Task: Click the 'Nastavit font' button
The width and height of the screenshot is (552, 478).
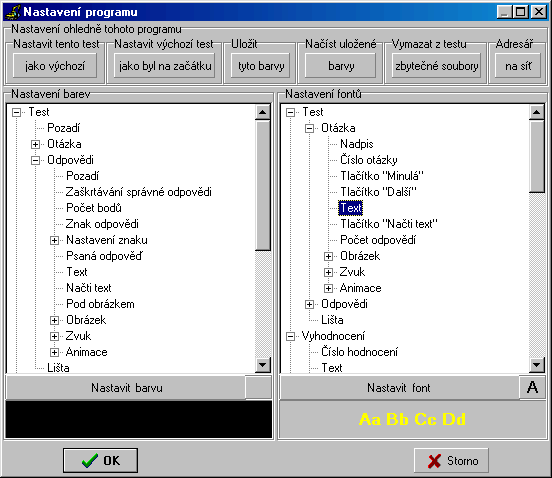Action: pyautogui.click(x=399, y=388)
